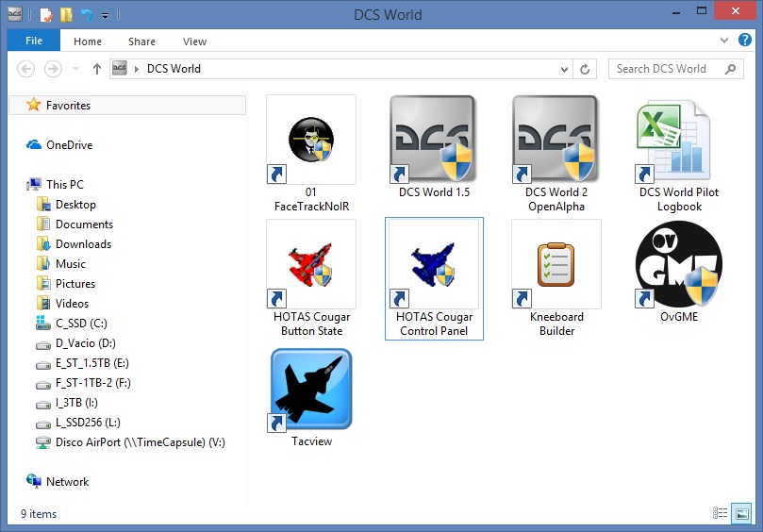The width and height of the screenshot is (763, 532).
Task: Open the address bar history dropdown
Action: pos(564,69)
